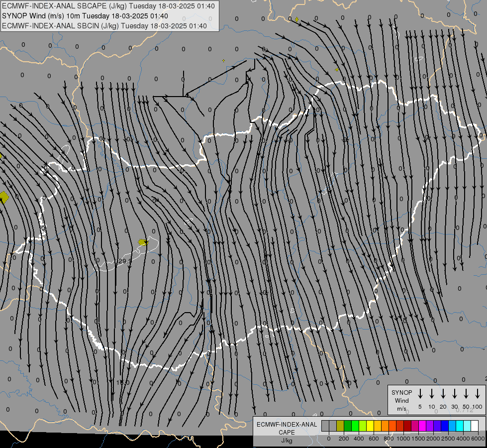This screenshot has height=448, width=487.
Task: Click the SBCIN title line at top
Action: click(x=104, y=26)
